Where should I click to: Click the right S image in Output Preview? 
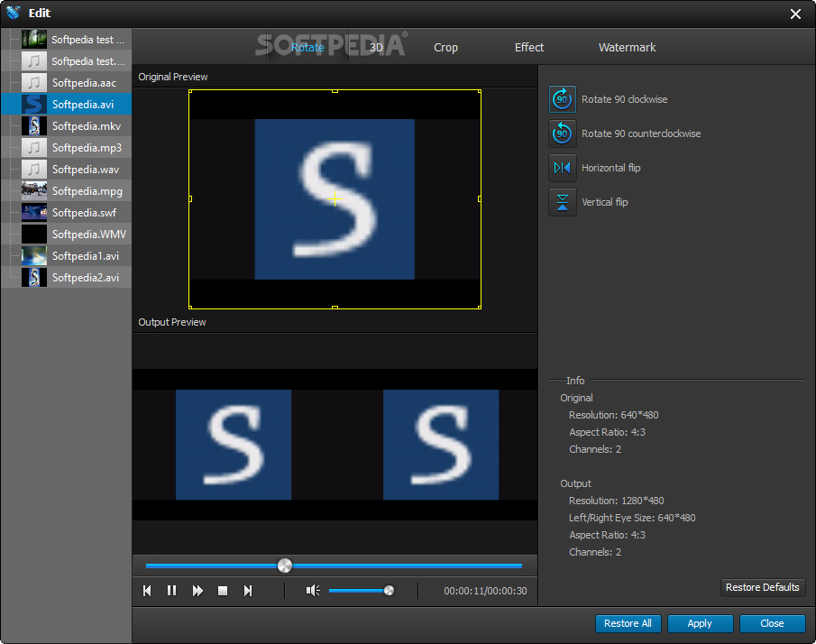441,445
